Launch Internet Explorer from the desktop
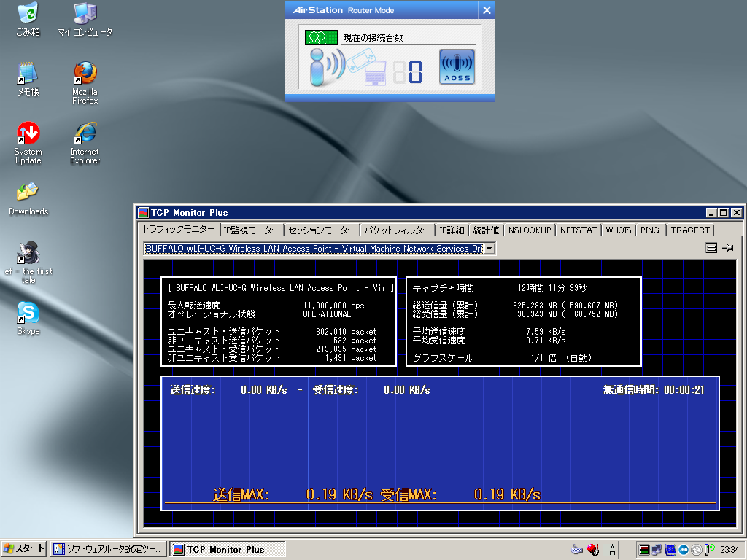747x560 pixels. tap(85, 143)
